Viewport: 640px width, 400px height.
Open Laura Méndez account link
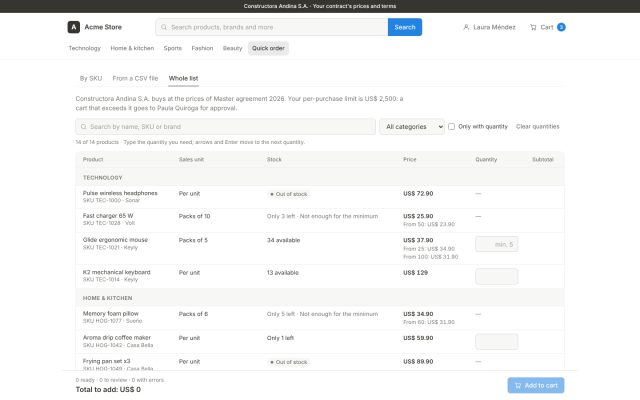[489, 27]
